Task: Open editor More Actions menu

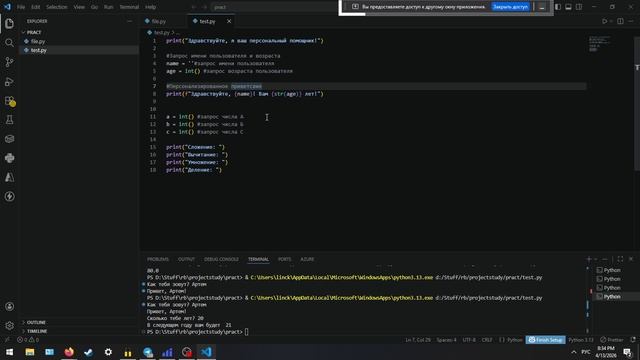Action: pos(631,21)
